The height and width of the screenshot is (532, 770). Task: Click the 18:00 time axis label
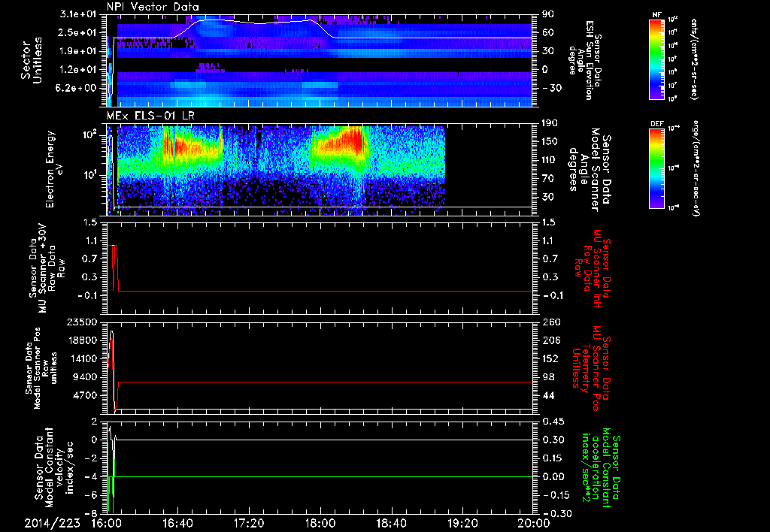320,523
